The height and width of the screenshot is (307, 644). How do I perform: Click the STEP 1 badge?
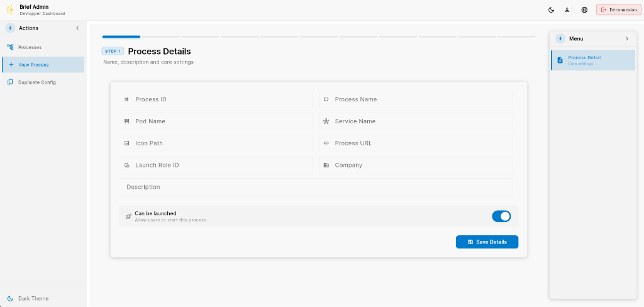(113, 52)
